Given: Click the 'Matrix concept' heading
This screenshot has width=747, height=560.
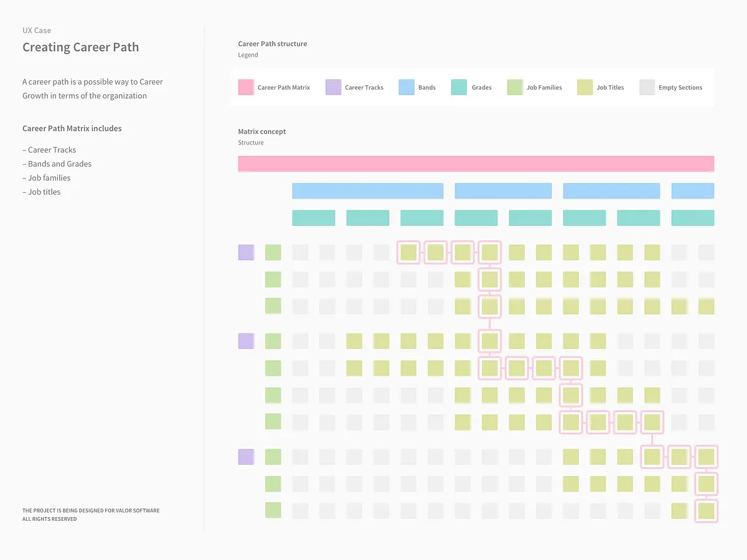Looking at the screenshot, I should click(262, 132).
